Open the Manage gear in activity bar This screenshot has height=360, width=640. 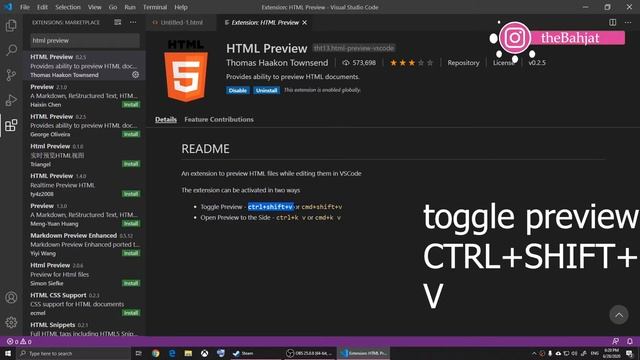click(11, 322)
